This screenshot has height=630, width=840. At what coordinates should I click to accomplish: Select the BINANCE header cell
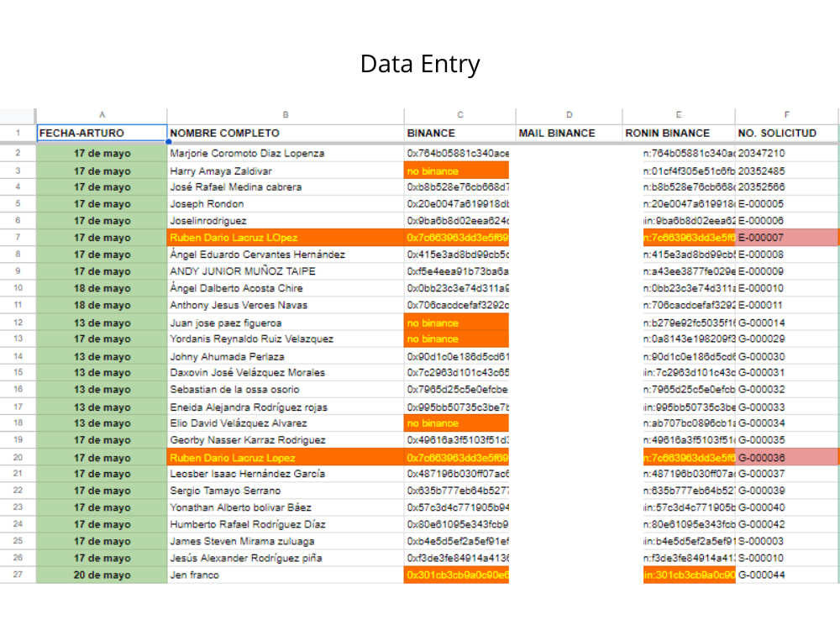(459, 133)
